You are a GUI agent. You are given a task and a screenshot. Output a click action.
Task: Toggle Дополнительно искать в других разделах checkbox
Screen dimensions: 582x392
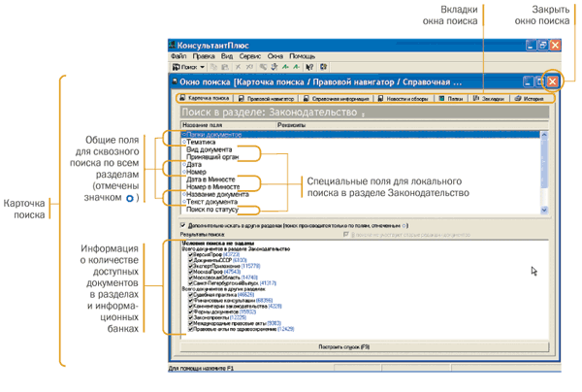click(183, 225)
